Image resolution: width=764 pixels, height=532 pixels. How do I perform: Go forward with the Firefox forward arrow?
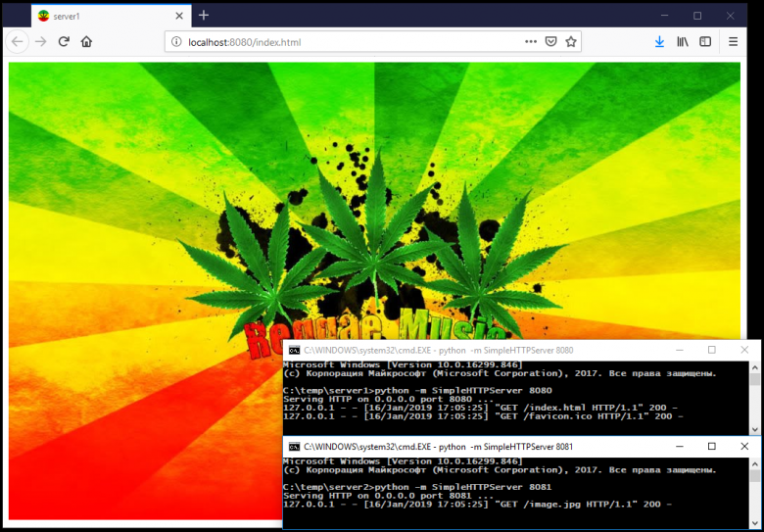pyautogui.click(x=41, y=42)
